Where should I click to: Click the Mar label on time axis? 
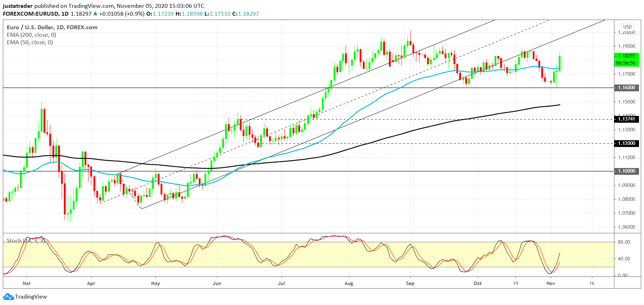pyautogui.click(x=27, y=283)
